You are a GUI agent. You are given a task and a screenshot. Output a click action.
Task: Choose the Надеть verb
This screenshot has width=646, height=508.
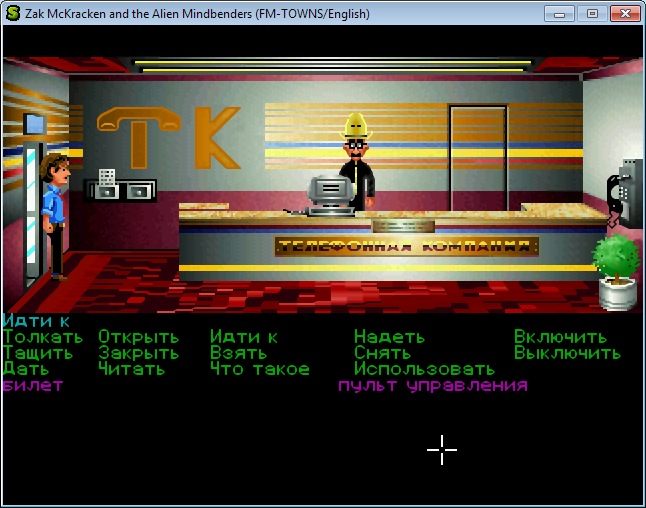pyautogui.click(x=389, y=337)
